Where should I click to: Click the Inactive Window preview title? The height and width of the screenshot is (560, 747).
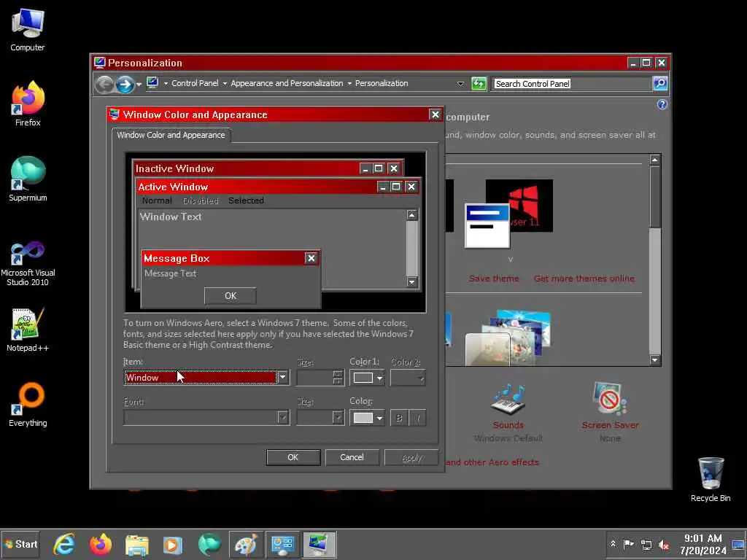point(174,168)
